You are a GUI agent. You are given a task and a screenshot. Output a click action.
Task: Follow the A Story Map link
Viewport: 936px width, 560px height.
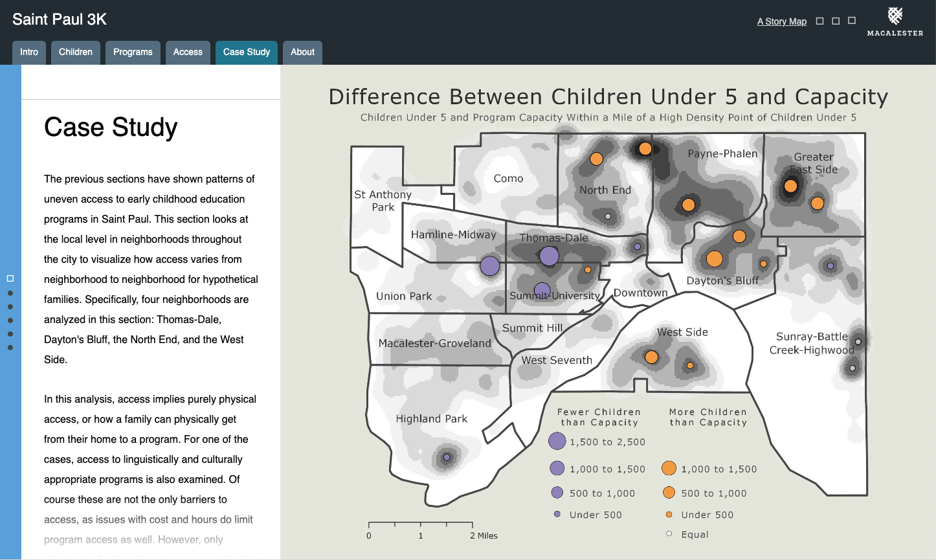(782, 21)
